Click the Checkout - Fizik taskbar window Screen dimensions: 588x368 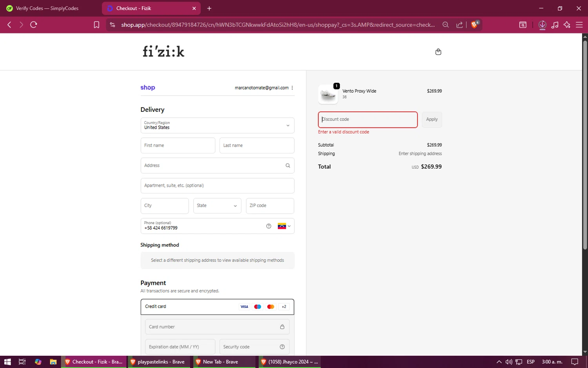point(94,362)
